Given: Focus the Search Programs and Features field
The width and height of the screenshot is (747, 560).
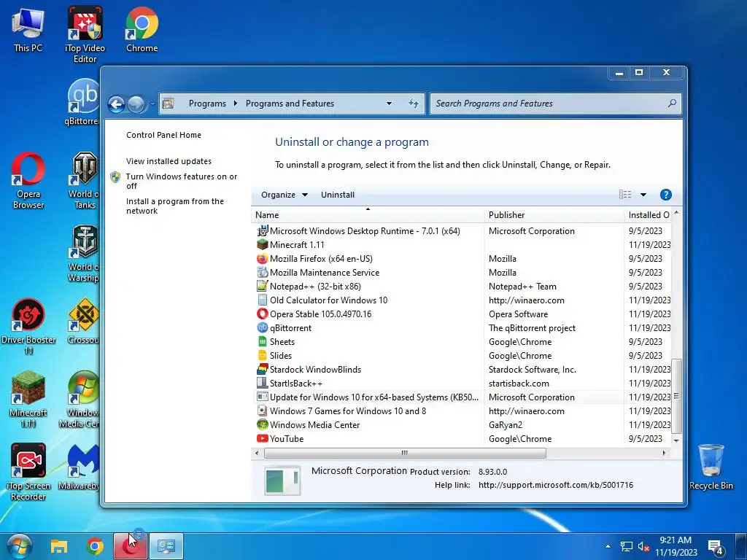Looking at the screenshot, I should [x=555, y=104].
